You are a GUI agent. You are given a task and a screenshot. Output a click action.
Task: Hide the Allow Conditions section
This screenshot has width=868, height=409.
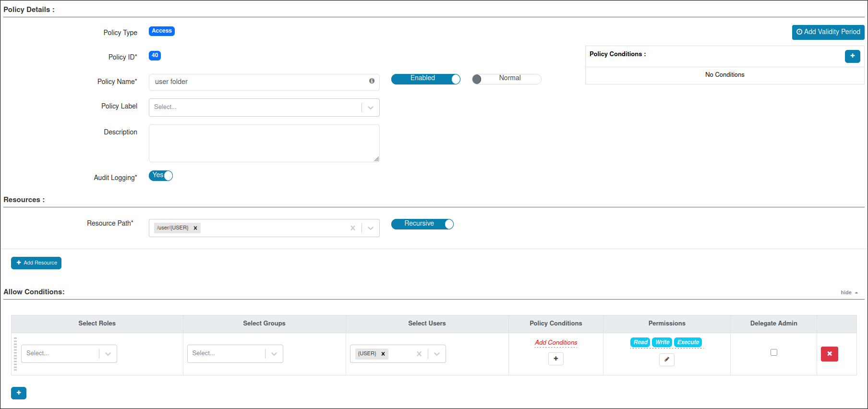[x=849, y=292]
